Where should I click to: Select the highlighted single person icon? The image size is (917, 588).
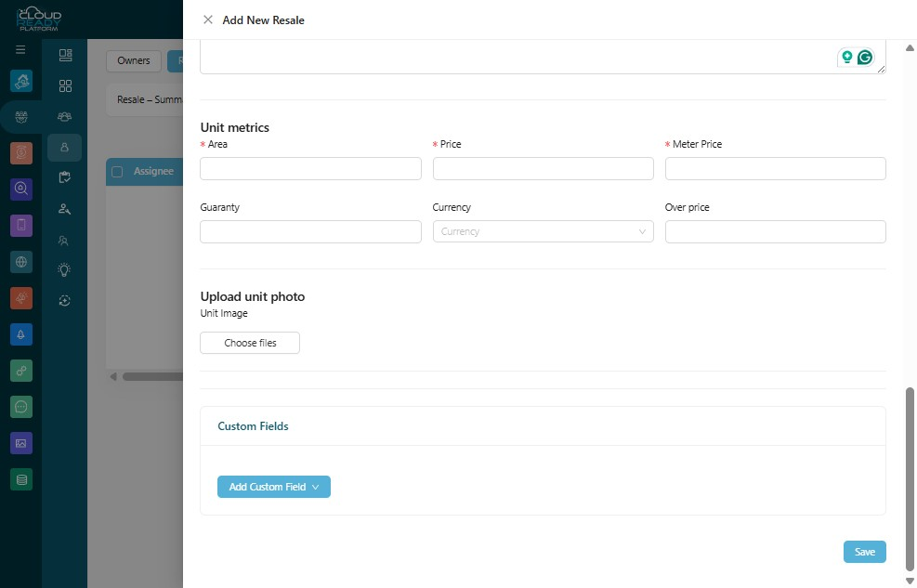point(64,148)
